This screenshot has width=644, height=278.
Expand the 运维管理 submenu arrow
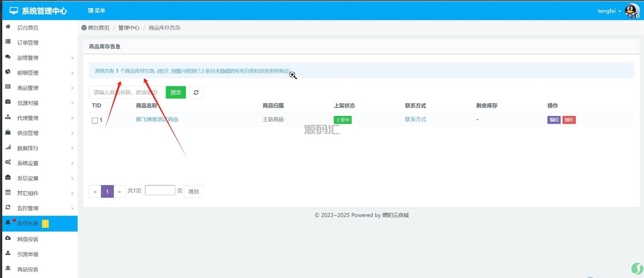[x=72, y=58]
